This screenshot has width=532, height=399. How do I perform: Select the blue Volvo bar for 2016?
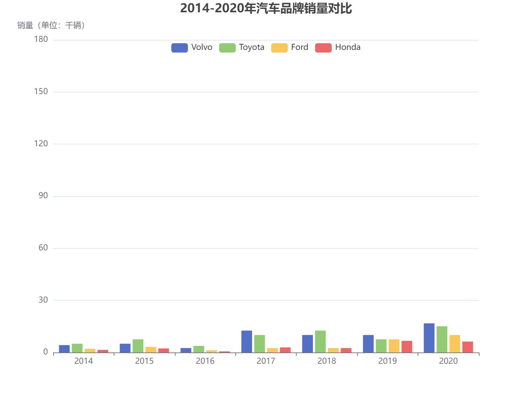pos(186,350)
